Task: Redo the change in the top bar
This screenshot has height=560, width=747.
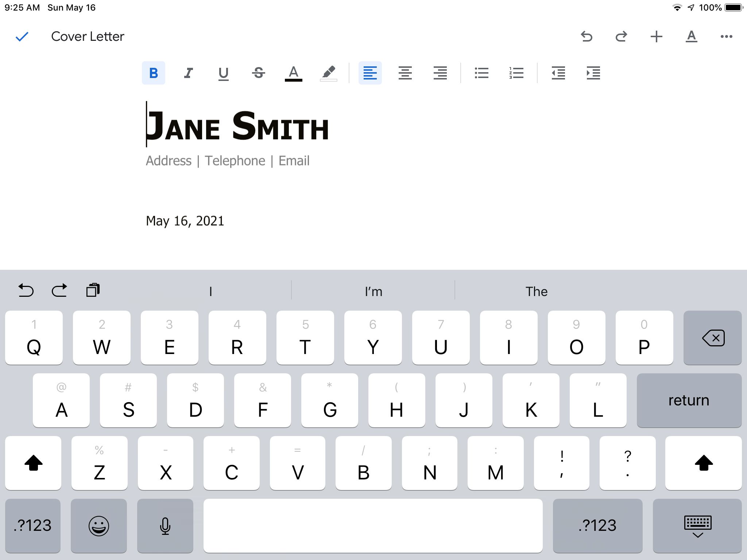Action: (621, 36)
